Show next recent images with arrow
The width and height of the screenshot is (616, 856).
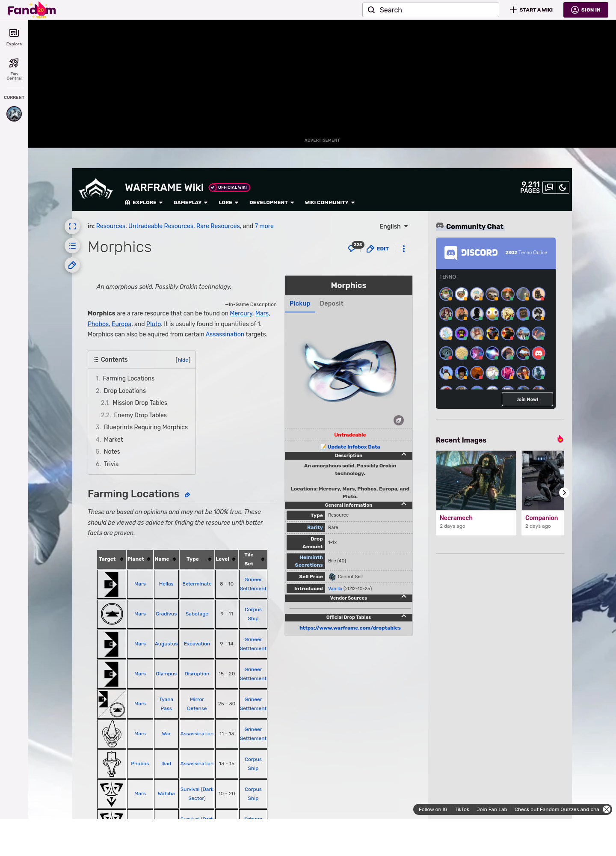564,493
